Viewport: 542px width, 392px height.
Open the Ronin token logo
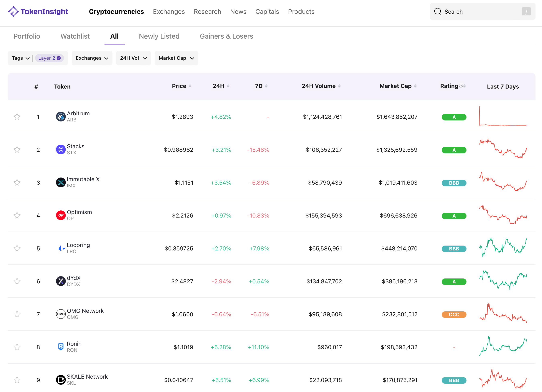coord(61,347)
